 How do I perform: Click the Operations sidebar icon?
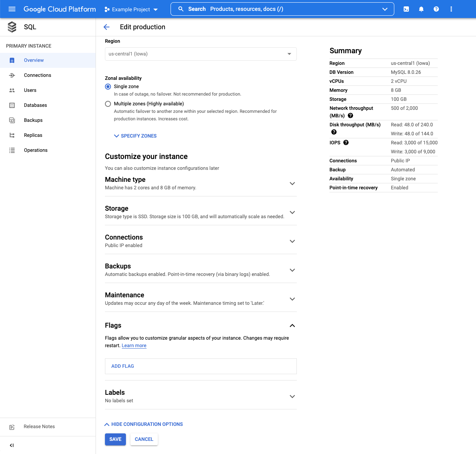(x=12, y=150)
